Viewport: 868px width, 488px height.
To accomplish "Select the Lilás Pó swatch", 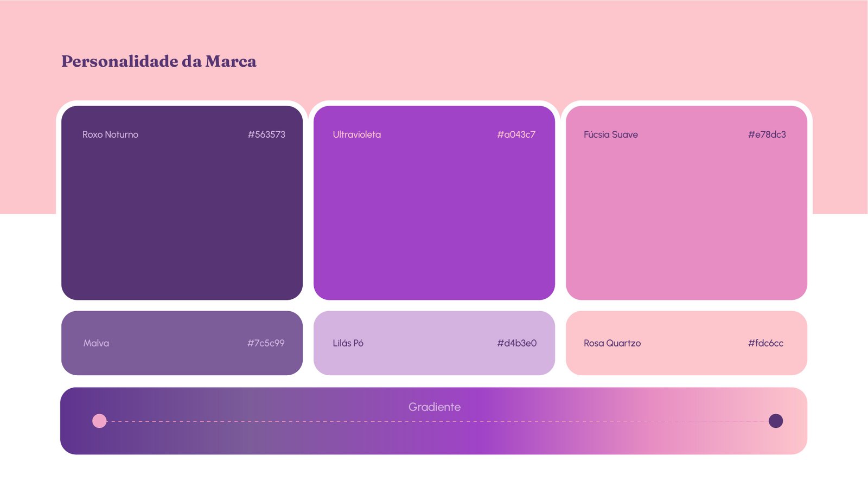I will click(x=434, y=343).
